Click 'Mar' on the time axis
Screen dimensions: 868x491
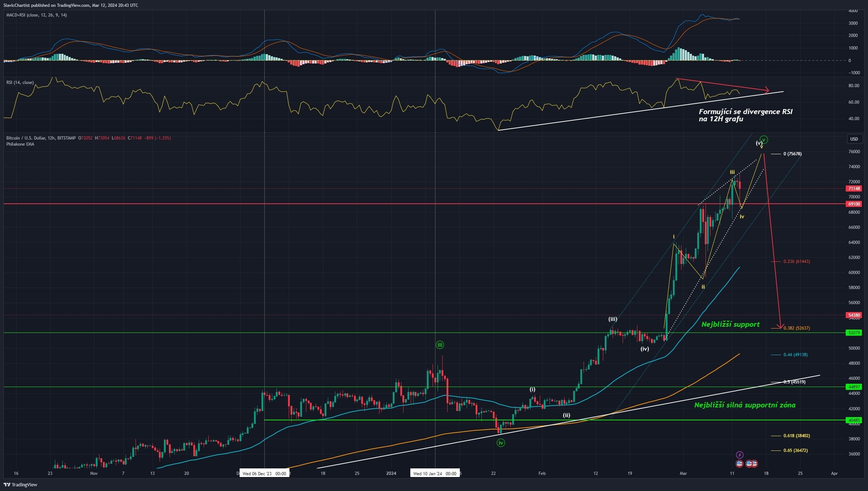click(x=683, y=473)
